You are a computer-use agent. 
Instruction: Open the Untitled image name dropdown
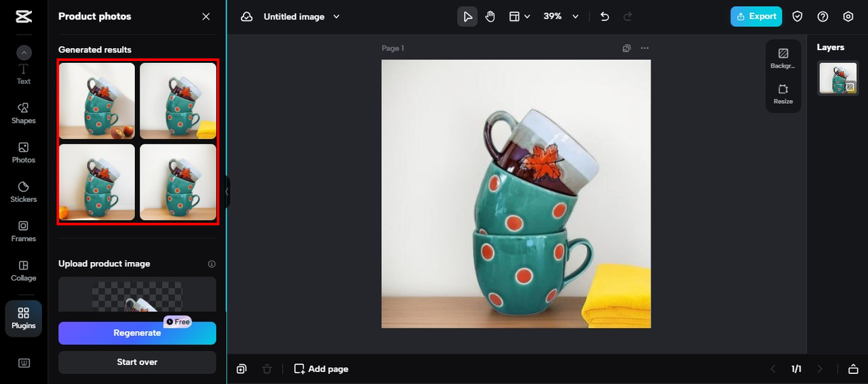coord(302,16)
